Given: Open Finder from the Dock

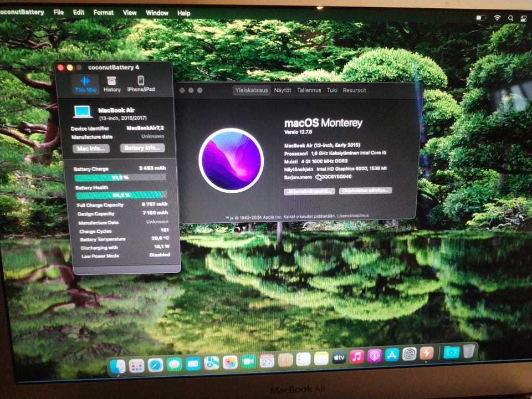Looking at the screenshot, I should (x=117, y=366).
